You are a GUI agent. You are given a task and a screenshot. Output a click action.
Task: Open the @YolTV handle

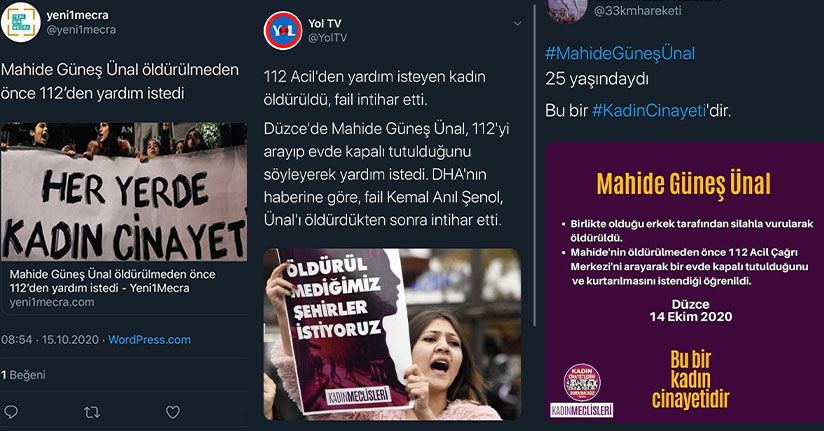328,38
